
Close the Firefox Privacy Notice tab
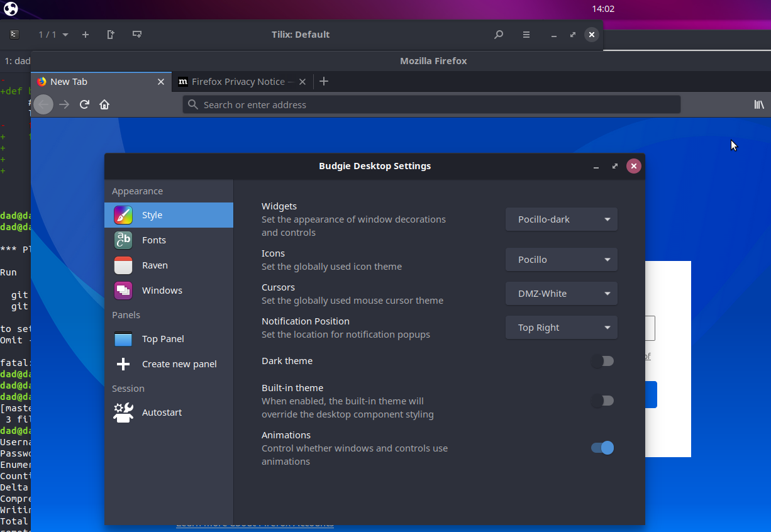[x=302, y=82]
